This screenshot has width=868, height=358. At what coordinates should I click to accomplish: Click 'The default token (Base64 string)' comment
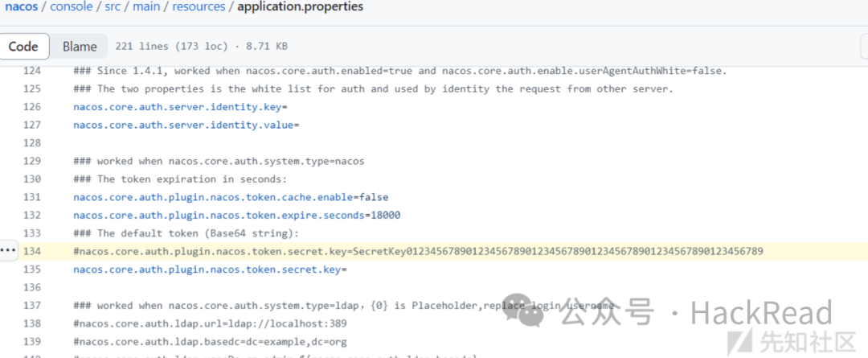(186, 233)
